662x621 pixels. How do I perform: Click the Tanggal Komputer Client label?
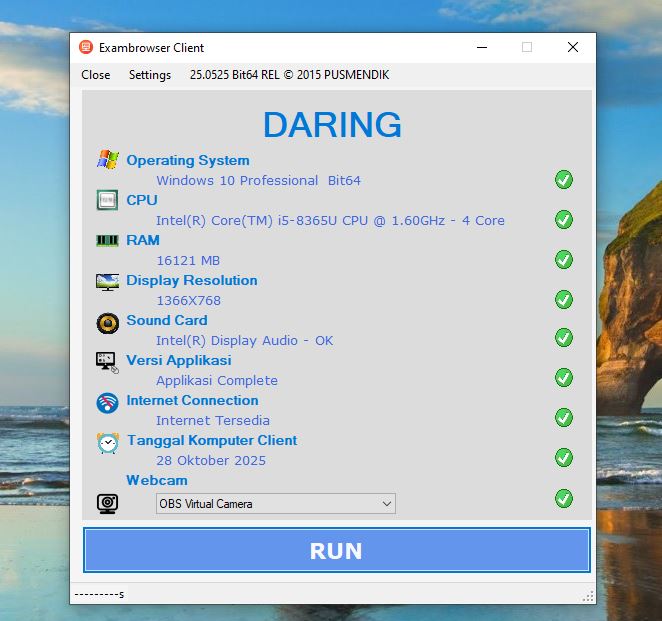pyautogui.click(x=212, y=441)
